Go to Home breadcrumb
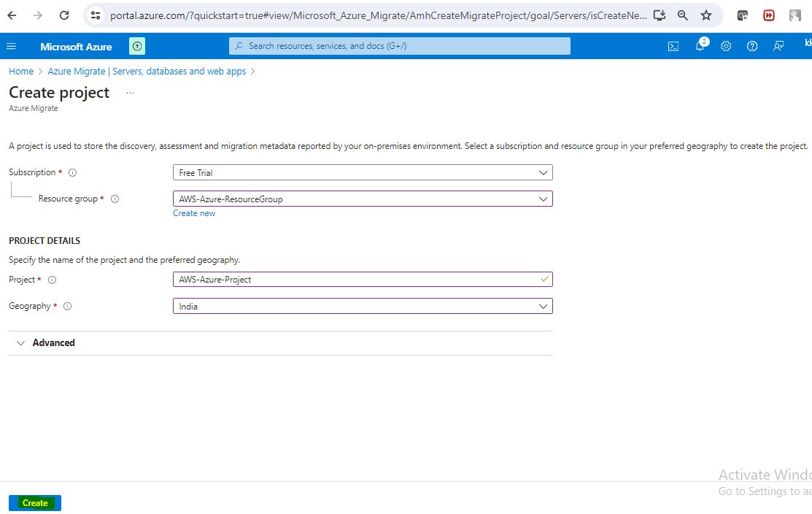 pos(21,72)
